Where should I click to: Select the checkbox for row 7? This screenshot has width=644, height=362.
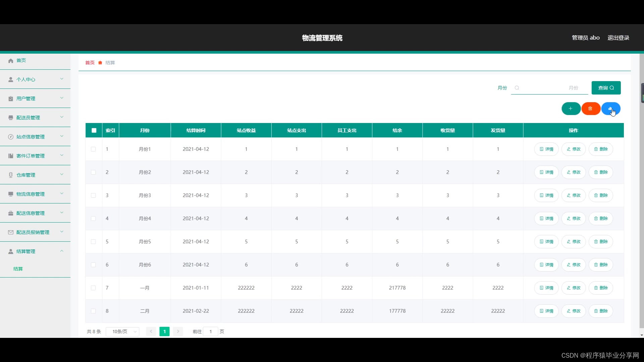coord(93,288)
